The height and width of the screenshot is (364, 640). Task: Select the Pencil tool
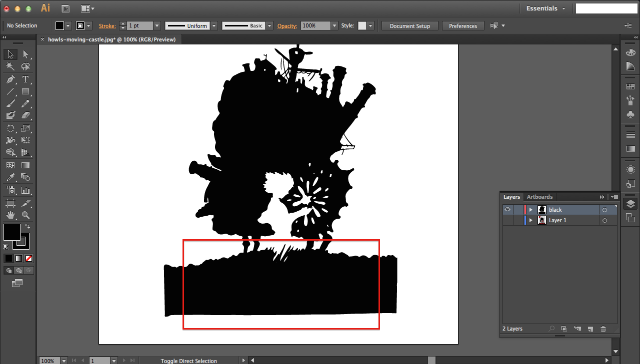point(25,104)
